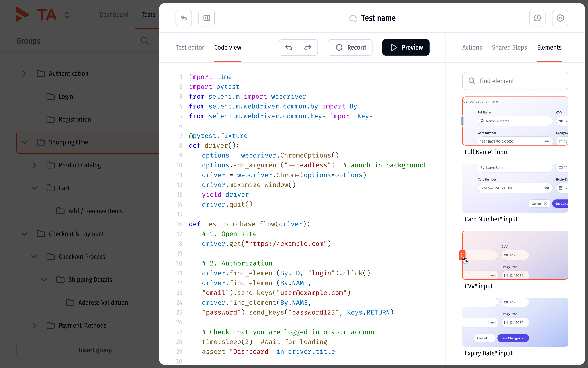Click the Product Catalog folder icon

51,165
